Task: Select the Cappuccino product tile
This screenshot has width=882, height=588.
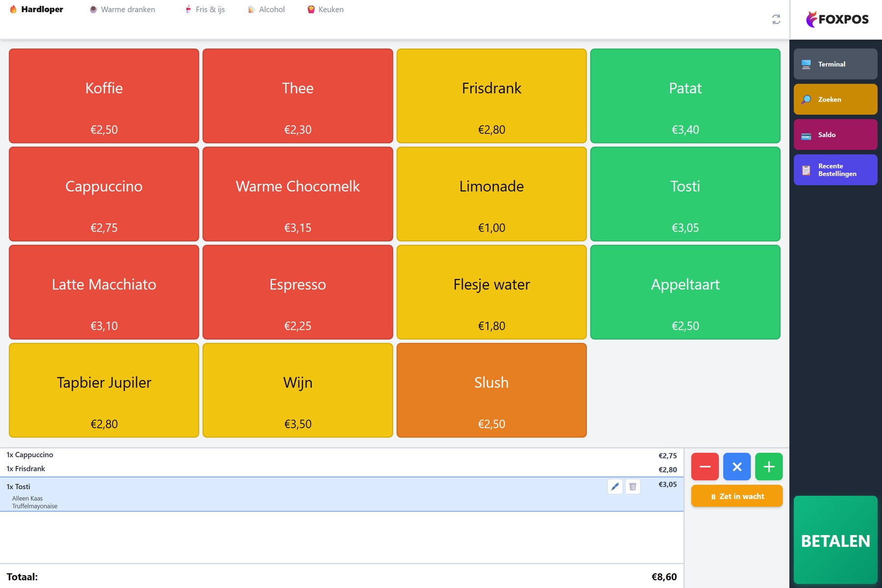Action: click(104, 194)
